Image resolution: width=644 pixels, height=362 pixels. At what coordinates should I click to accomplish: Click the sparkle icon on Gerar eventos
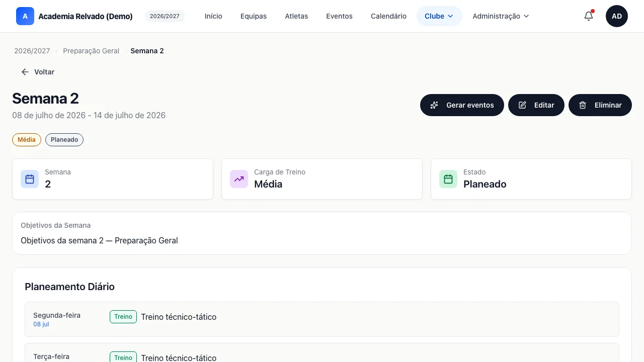tap(434, 105)
